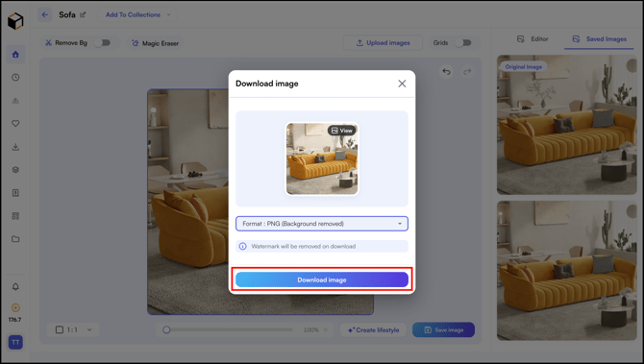Screen dimensions: 644x364
Task: Open notifications bell icon
Action: [x=15, y=286]
